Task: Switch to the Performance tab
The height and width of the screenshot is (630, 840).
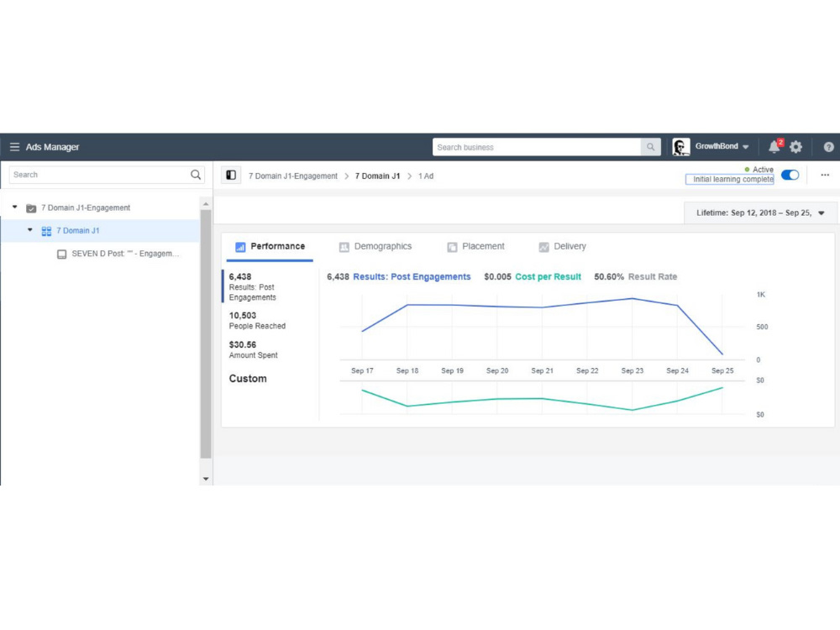Action: pyautogui.click(x=270, y=246)
